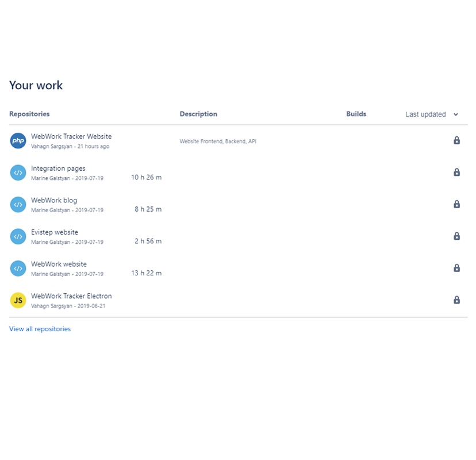
Task: Click the code avatar beside Integration pages
Action: [x=18, y=172]
